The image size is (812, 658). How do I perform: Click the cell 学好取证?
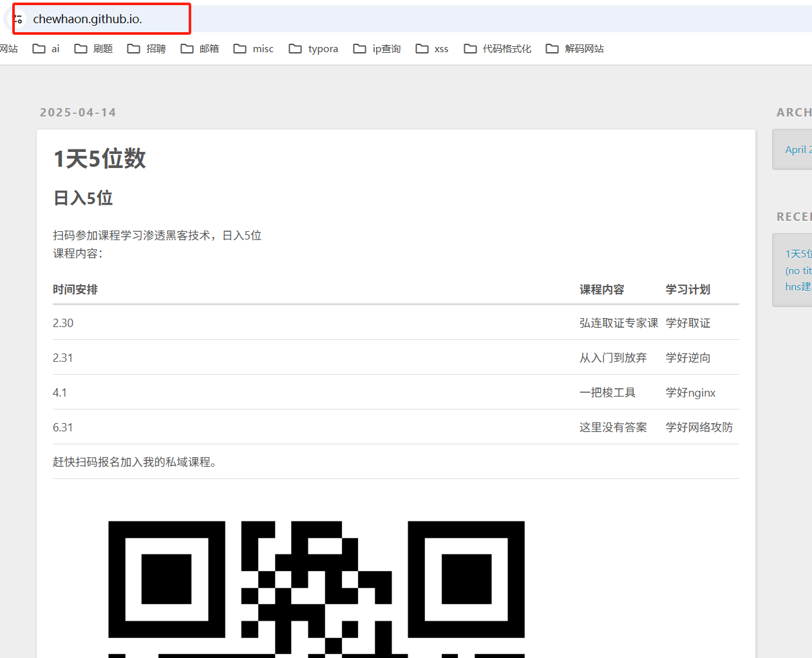[688, 323]
